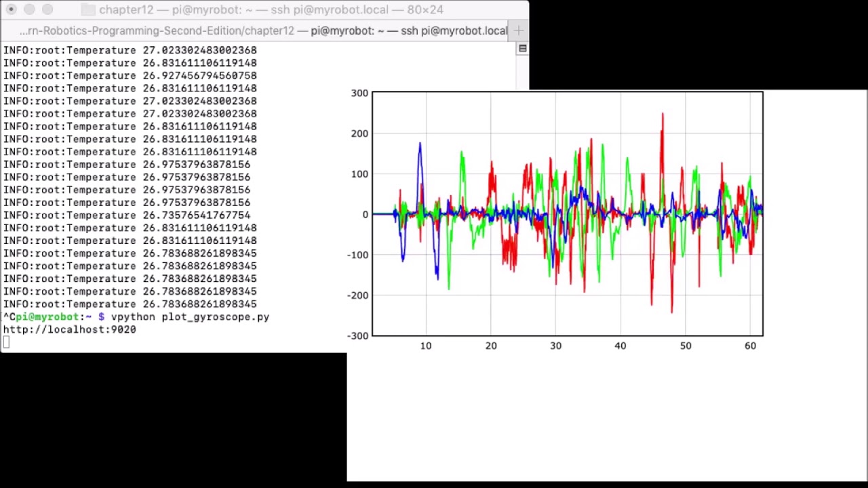Click the tallest red peak in gyroscope graph

coord(663,117)
